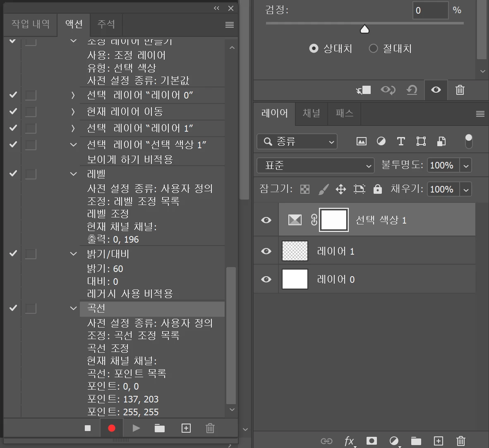This screenshot has width=489, height=448.
Task: Filter layers by pixel layer icon
Action: coord(362,142)
